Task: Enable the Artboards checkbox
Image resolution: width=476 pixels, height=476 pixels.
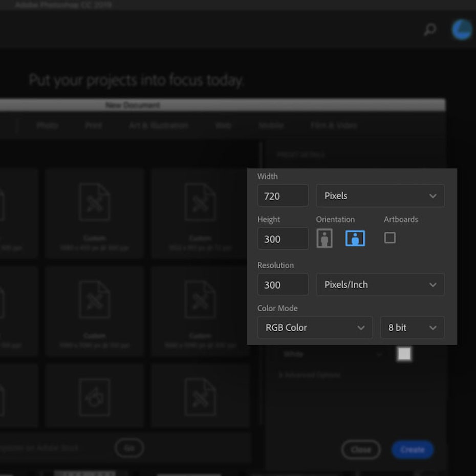Action: click(390, 238)
